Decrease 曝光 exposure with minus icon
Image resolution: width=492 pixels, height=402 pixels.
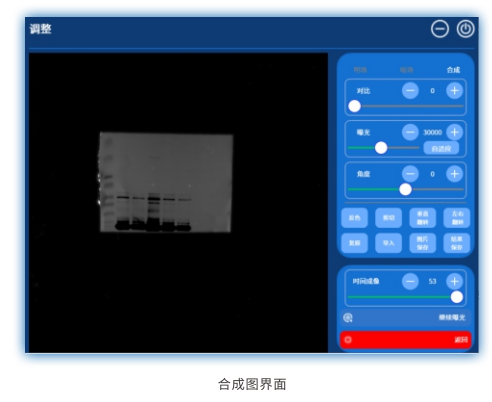(410, 132)
